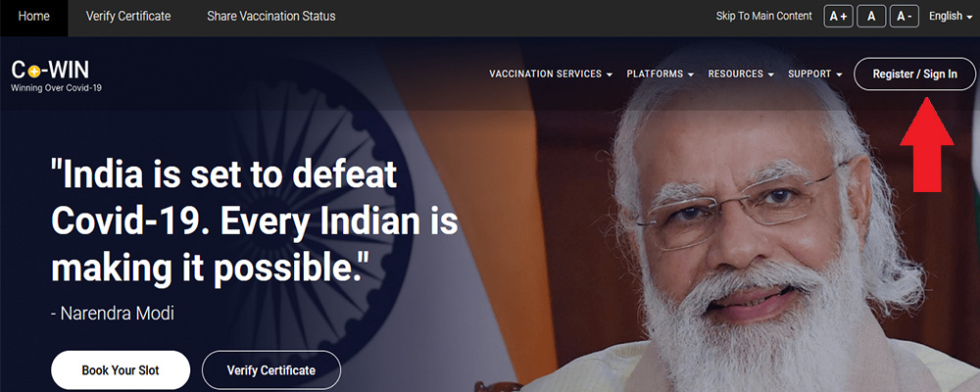Click outlined Verify Certificate button below quote
Screen dimensions: 980x392
click(x=271, y=370)
